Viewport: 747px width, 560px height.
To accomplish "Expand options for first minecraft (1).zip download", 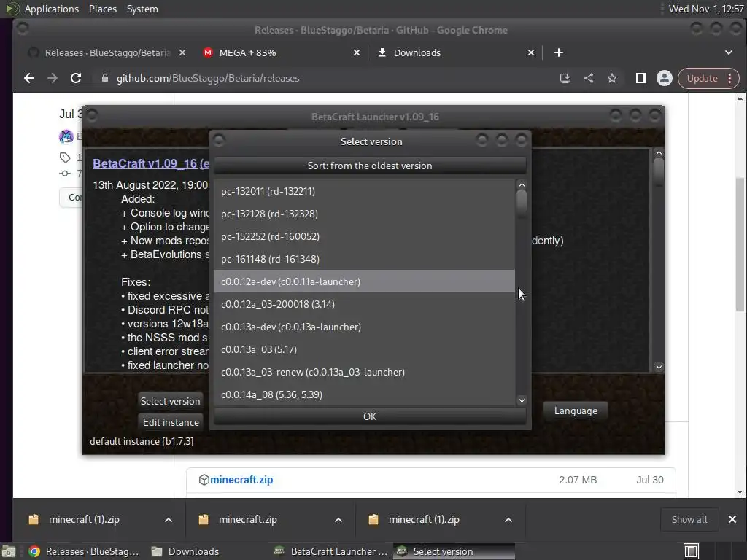I will tap(169, 520).
